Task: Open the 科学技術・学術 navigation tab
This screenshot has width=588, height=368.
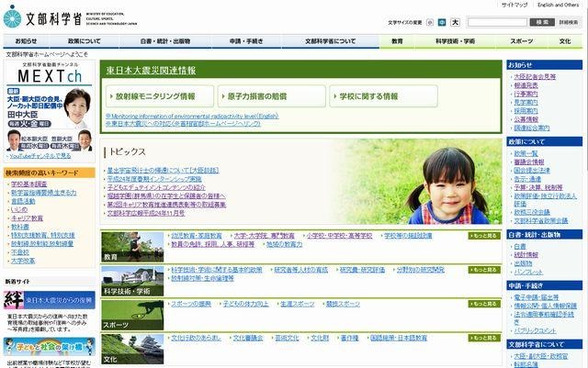Action: [455, 41]
